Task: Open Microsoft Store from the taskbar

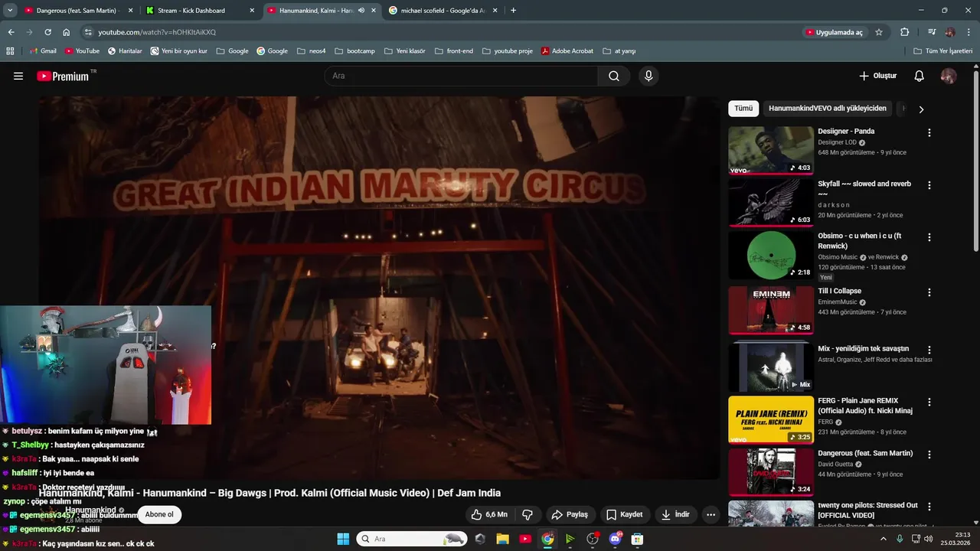Action: point(637,539)
